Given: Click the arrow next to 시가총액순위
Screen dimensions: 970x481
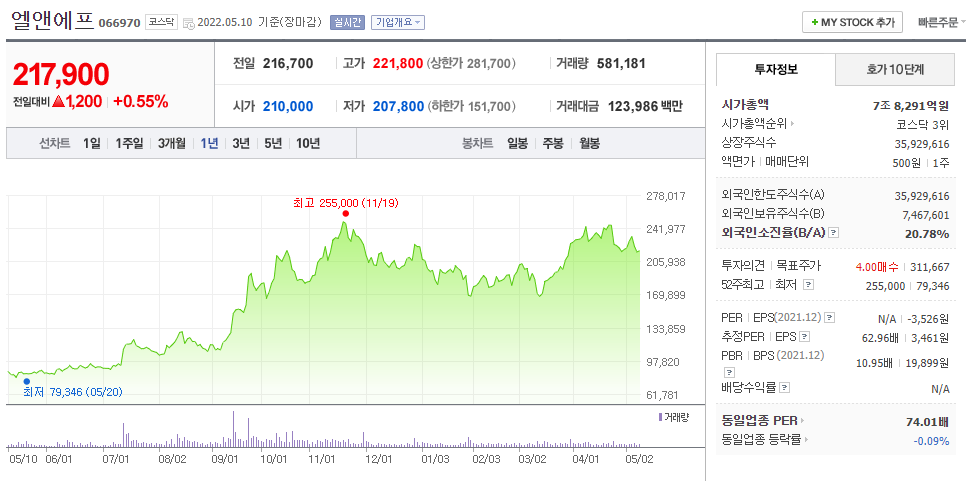Looking at the screenshot, I should (792, 124).
